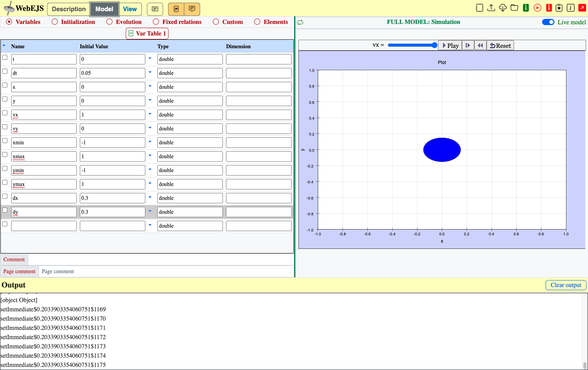Click the clipboard icon in top toolbar

coord(559,8)
